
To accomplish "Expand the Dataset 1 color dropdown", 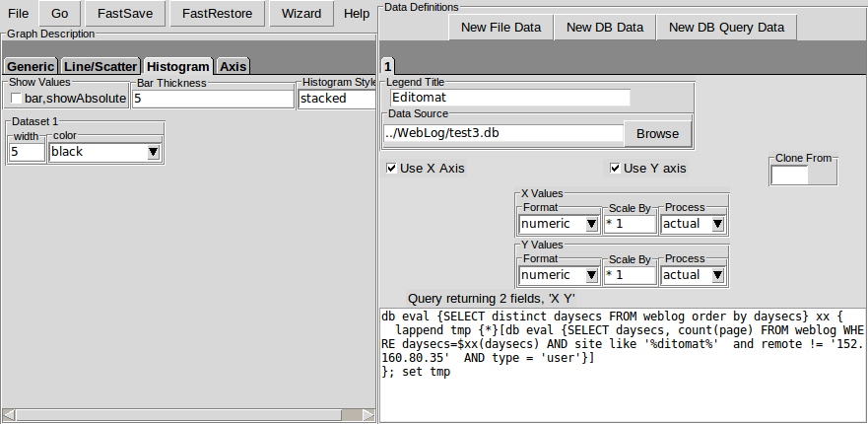I will pos(153,152).
